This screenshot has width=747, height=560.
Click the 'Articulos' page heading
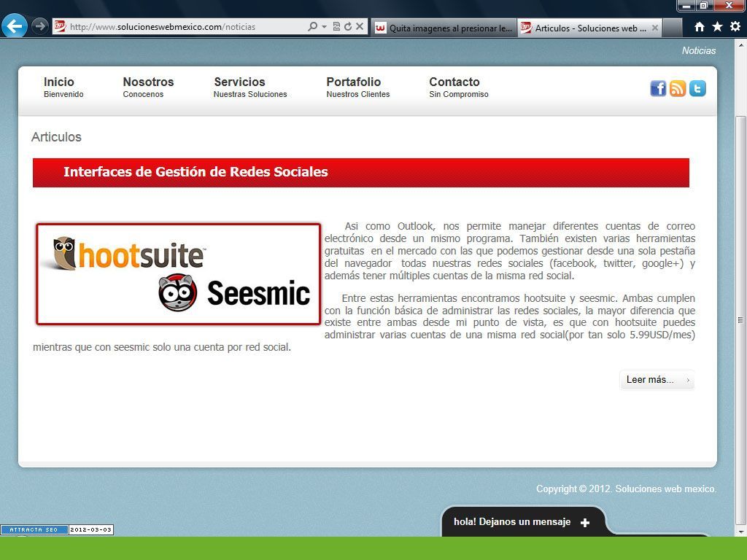[56, 137]
